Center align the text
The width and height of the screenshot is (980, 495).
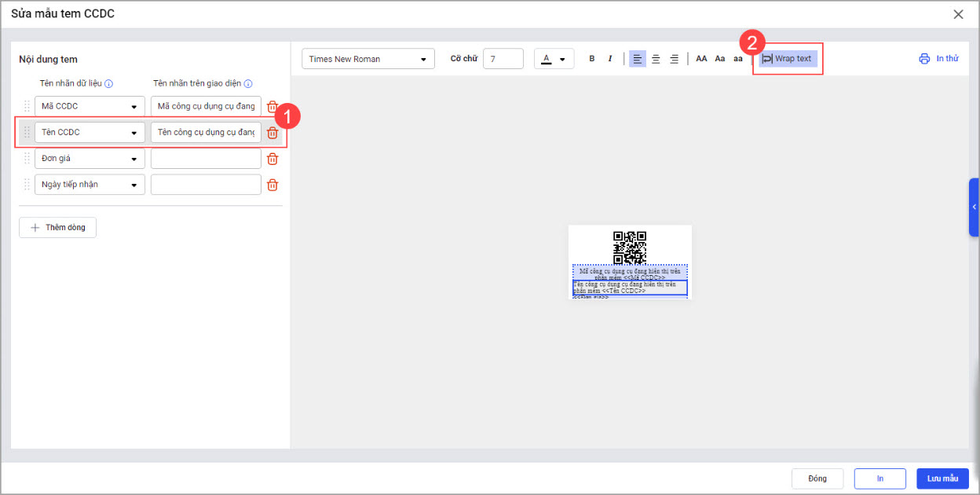point(656,59)
